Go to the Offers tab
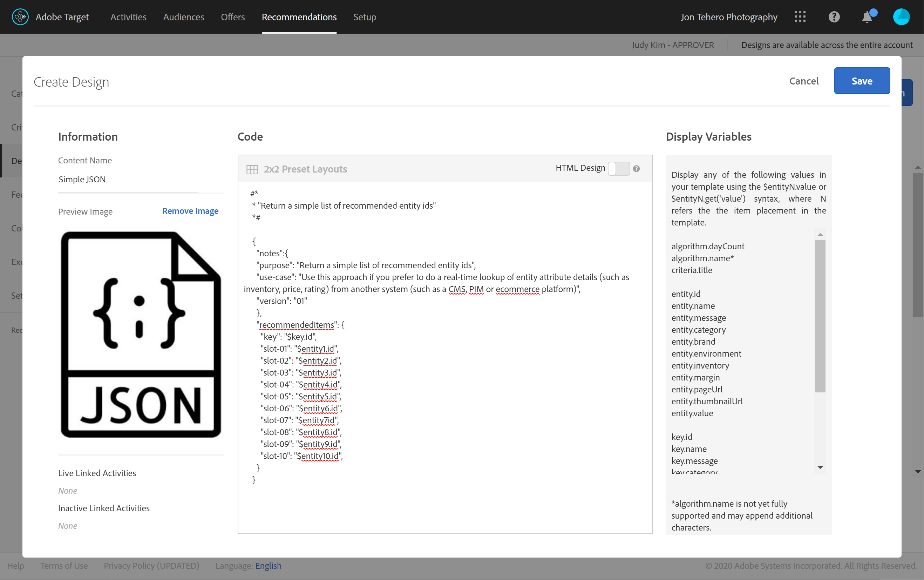 click(x=233, y=17)
